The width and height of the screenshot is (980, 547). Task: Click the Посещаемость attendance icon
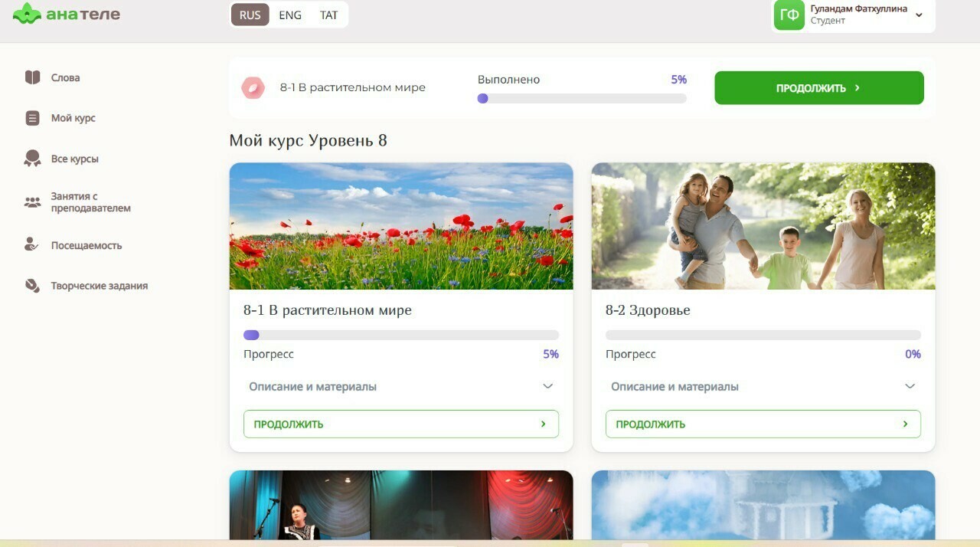pos(32,245)
